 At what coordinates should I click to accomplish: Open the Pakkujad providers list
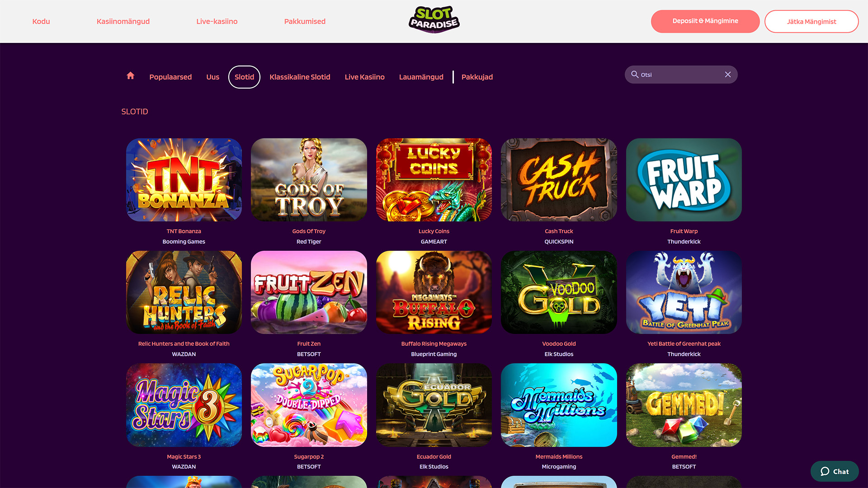[x=477, y=77]
